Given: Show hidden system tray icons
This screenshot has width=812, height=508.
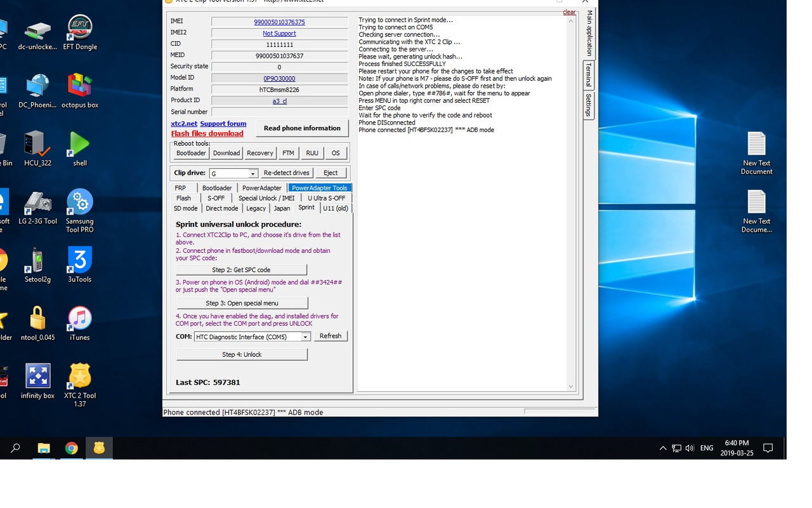Looking at the screenshot, I should (663, 448).
